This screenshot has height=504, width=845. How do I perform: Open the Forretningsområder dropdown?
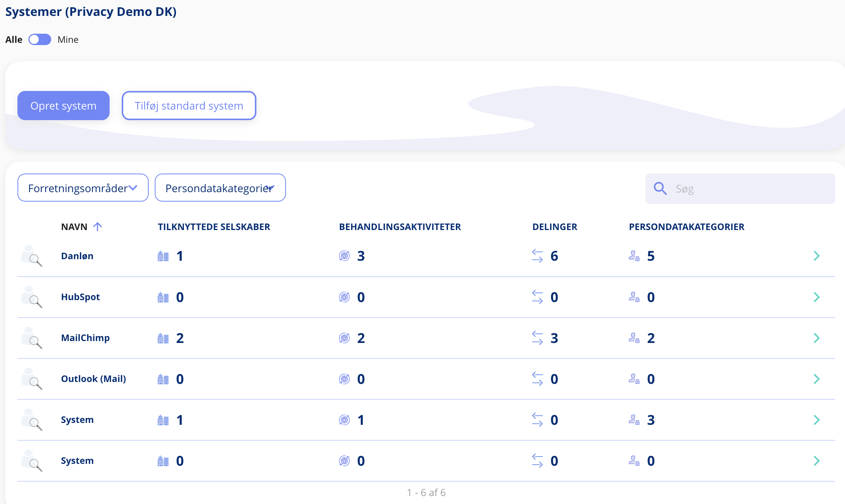(x=83, y=188)
